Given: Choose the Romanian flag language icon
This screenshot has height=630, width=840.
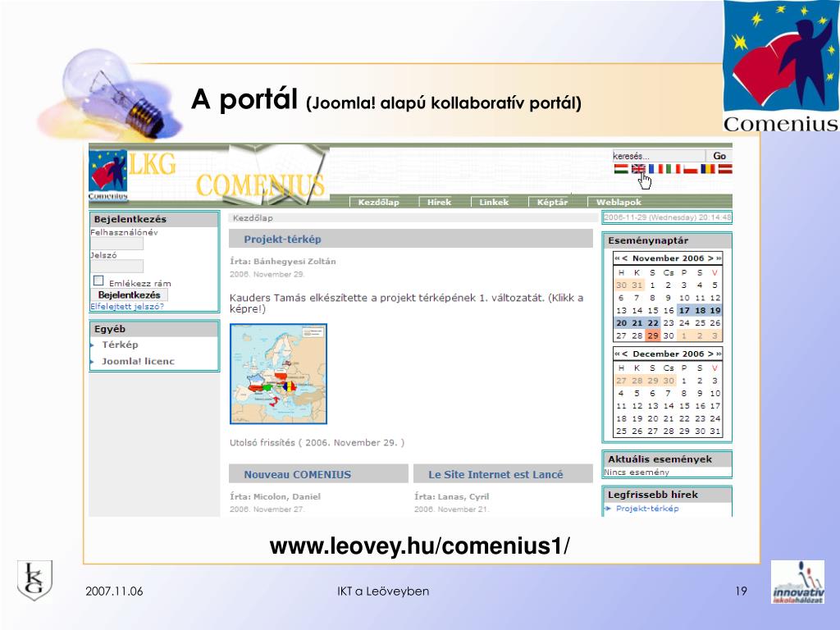Looking at the screenshot, I should coord(708,169).
